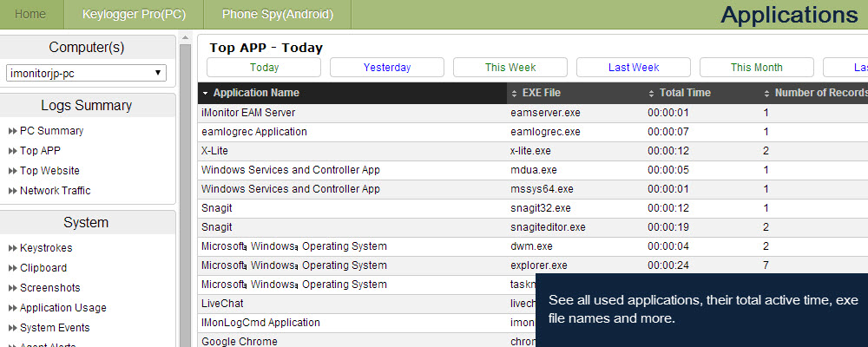This screenshot has height=347, width=868.
Task: Open the Screenshots log
Action: coord(49,288)
